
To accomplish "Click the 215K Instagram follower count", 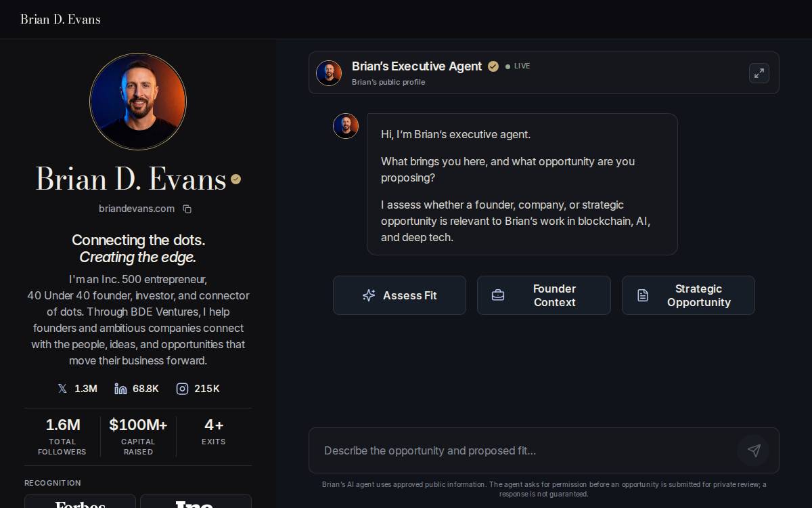I will pyautogui.click(x=207, y=389).
